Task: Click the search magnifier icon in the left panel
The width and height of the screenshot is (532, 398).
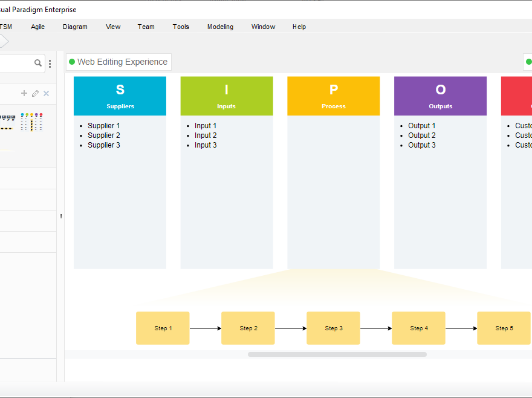Action: pyautogui.click(x=37, y=63)
